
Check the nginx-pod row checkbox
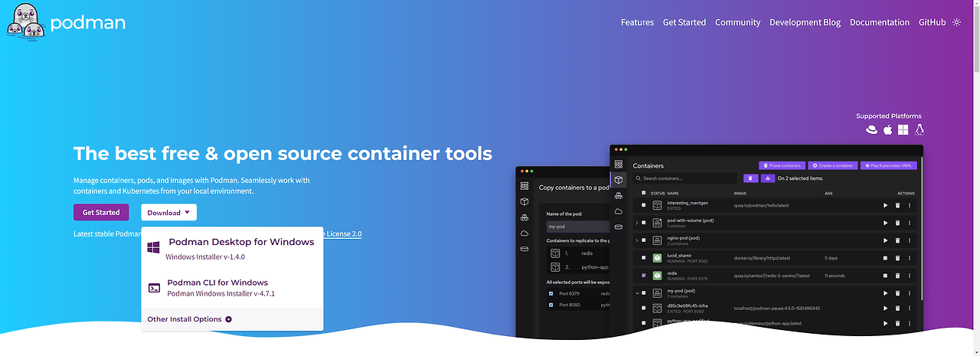coord(644,240)
